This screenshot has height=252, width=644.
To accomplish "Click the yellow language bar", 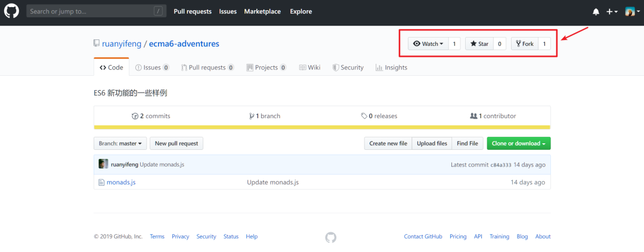I will coord(322,127).
